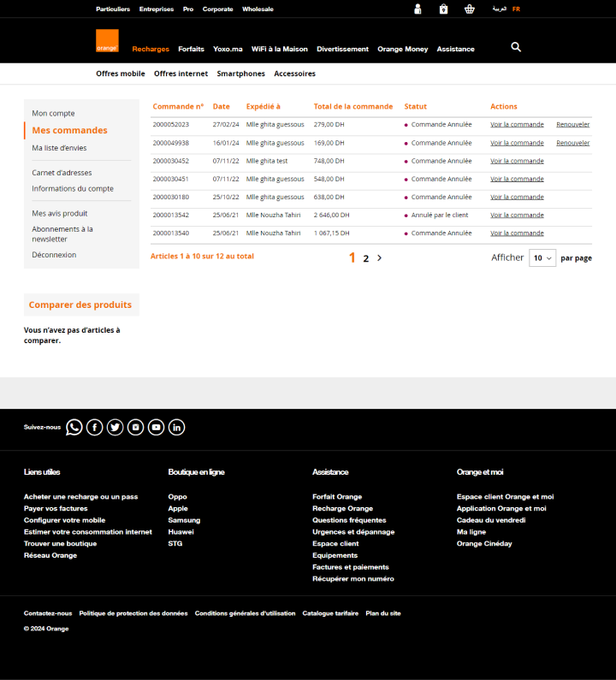Open Assistance navigation item
Screen dimensions: 616x680
(x=455, y=49)
